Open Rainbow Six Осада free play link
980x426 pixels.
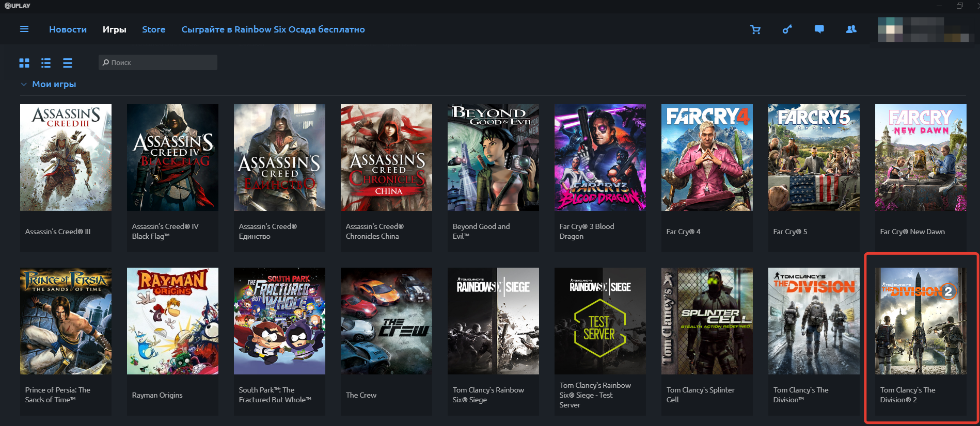coord(273,29)
